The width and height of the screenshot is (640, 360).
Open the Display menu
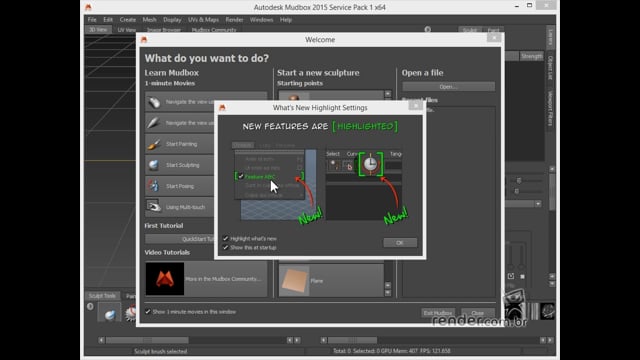[x=172, y=20]
